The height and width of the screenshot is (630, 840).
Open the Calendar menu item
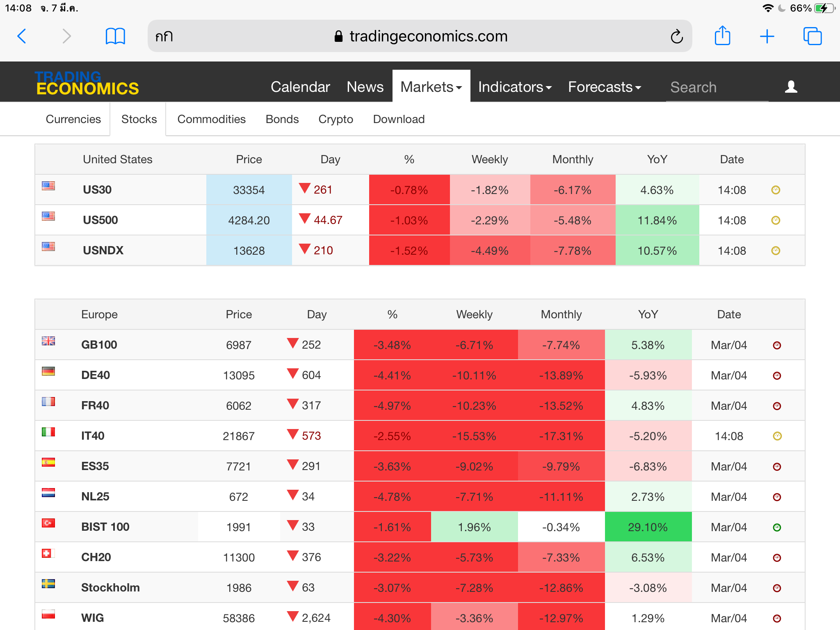(x=300, y=87)
